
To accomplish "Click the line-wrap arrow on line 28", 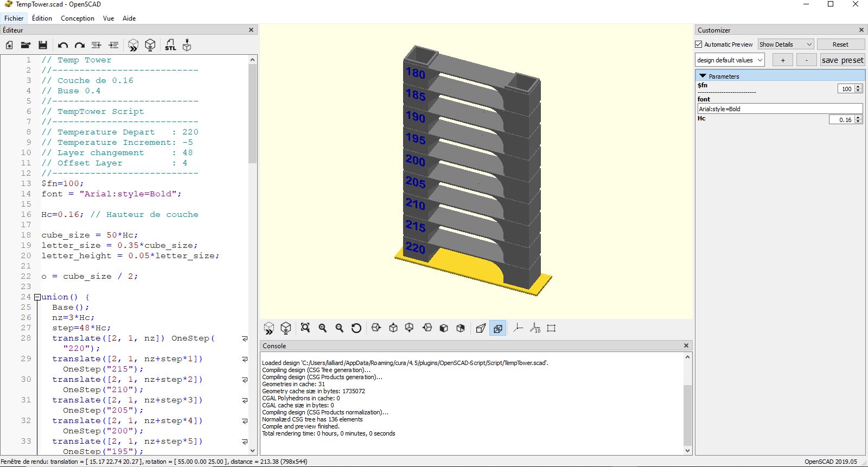I will coord(245,338).
